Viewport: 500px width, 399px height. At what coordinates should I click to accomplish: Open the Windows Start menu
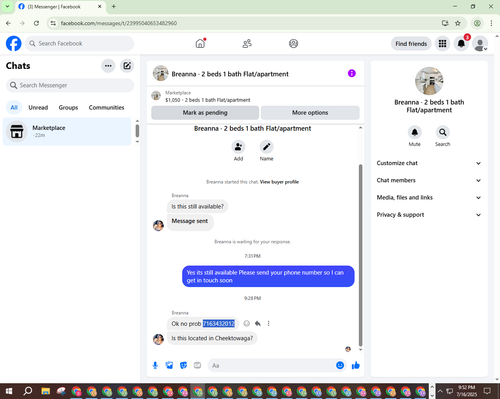click(x=9, y=391)
